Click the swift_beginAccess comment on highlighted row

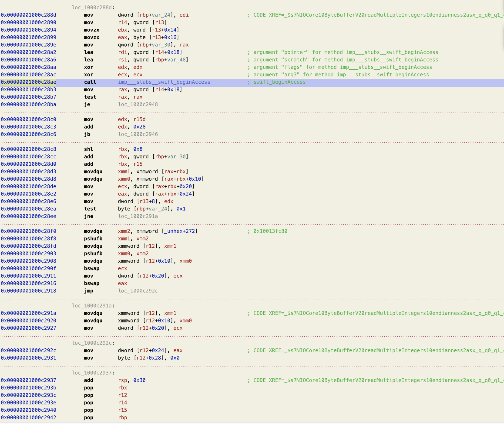[x=279, y=82]
